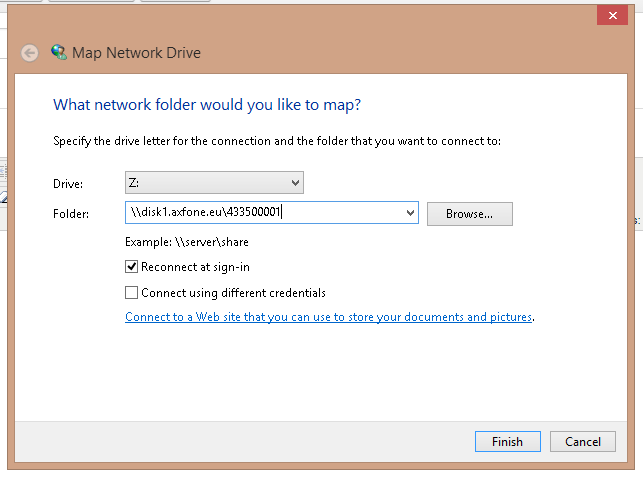Image resolution: width=643 pixels, height=478 pixels.
Task: Click the 'Reconnect at sign-in' label text
Action: point(195,267)
